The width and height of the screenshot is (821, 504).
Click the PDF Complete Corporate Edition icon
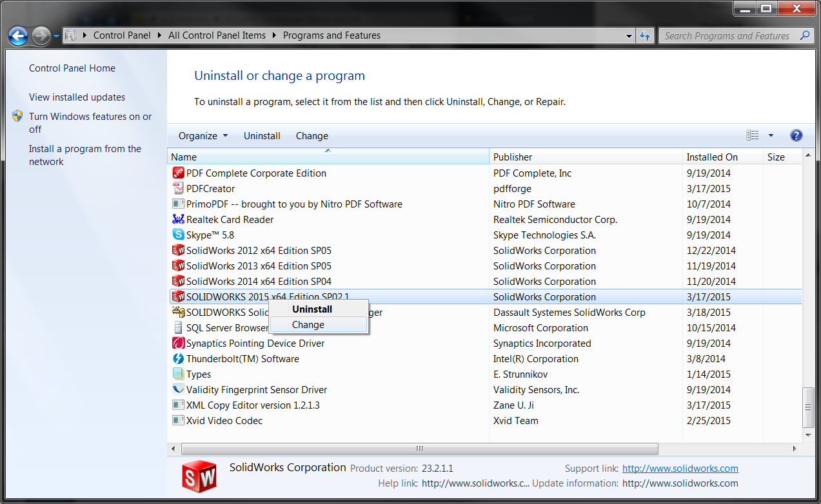click(x=179, y=173)
